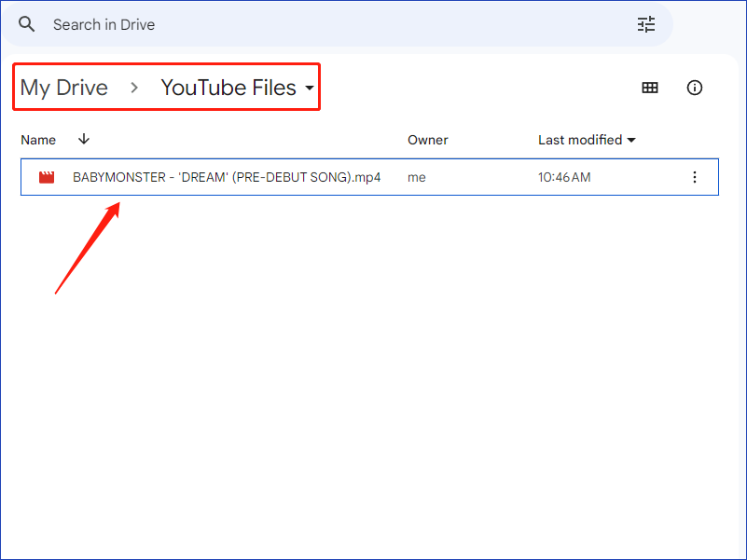
Task: Open advanced search filter options icon
Action: pyautogui.click(x=646, y=24)
